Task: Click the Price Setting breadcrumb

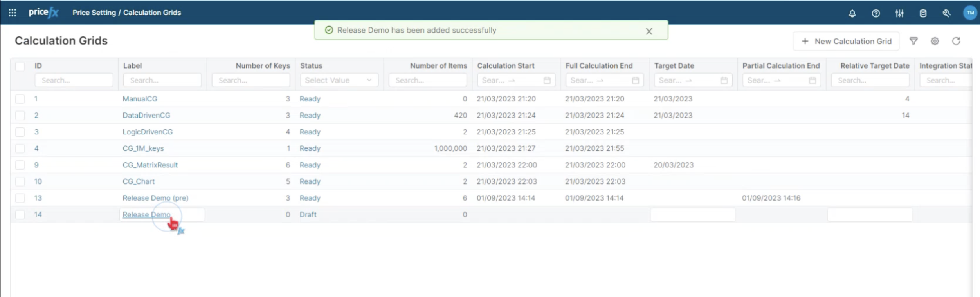Action: point(94,13)
